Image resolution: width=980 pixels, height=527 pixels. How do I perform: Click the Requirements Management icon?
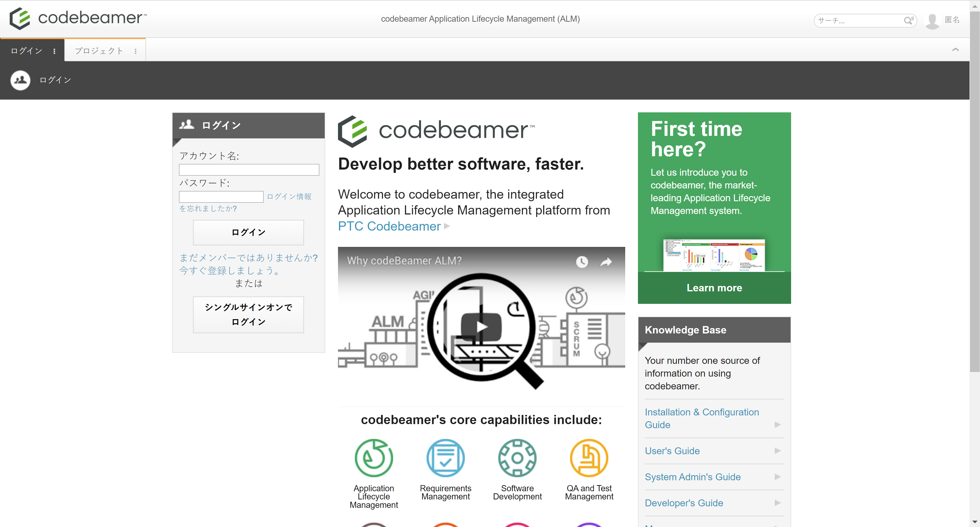pos(445,458)
